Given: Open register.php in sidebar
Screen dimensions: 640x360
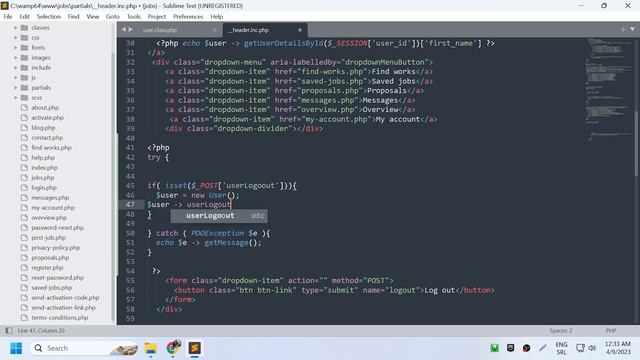Looking at the screenshot, I should 47,268.
